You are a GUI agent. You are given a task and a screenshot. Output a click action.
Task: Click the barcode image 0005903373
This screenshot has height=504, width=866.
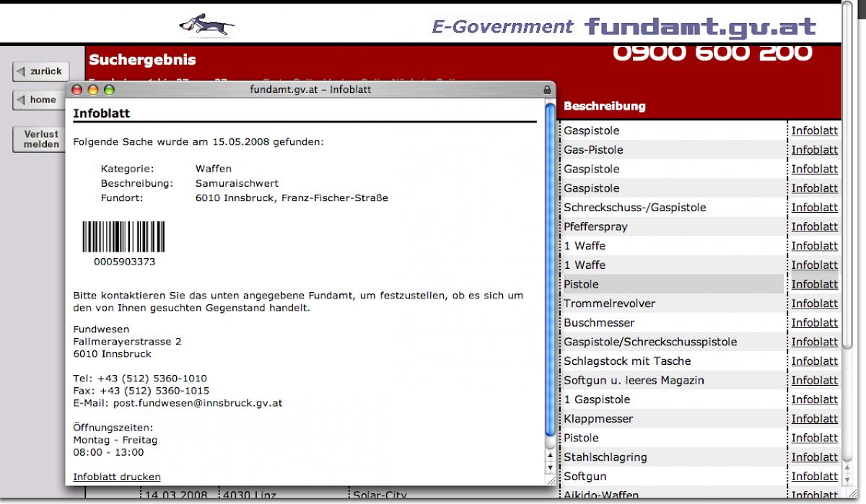tap(123, 236)
